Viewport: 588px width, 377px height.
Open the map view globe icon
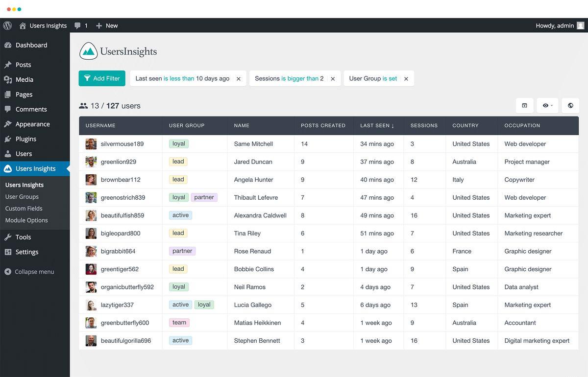click(x=570, y=105)
